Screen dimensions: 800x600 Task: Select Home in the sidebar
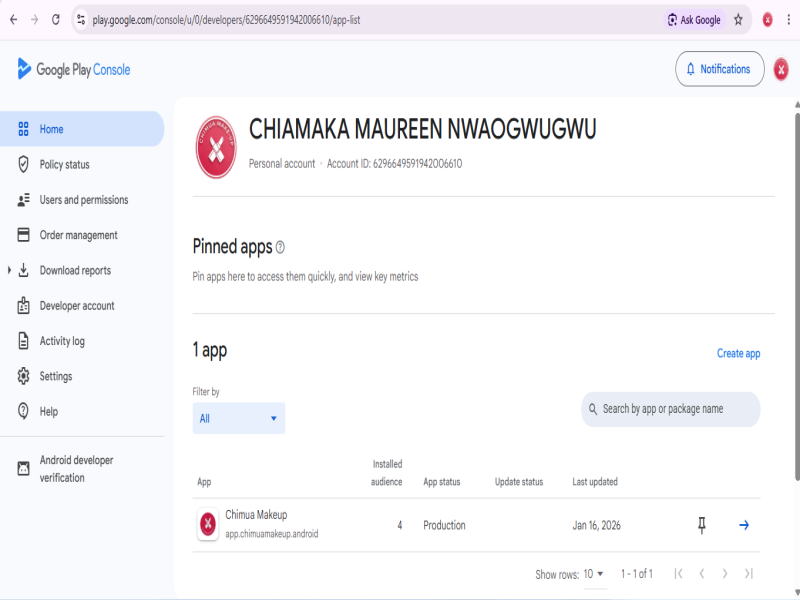click(x=82, y=129)
